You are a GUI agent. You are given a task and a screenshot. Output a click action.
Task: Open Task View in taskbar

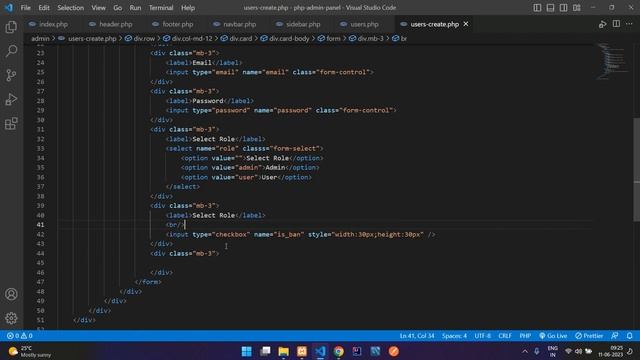point(265,351)
